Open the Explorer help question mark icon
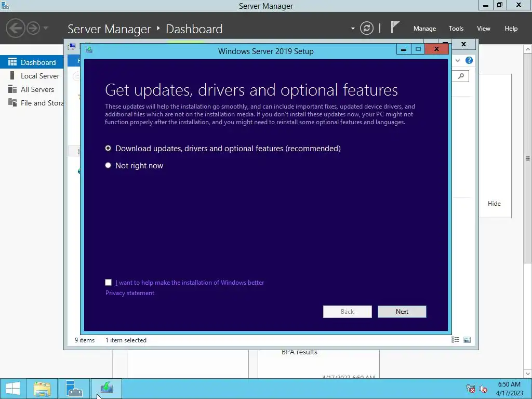The height and width of the screenshot is (399, 532). pos(469,60)
